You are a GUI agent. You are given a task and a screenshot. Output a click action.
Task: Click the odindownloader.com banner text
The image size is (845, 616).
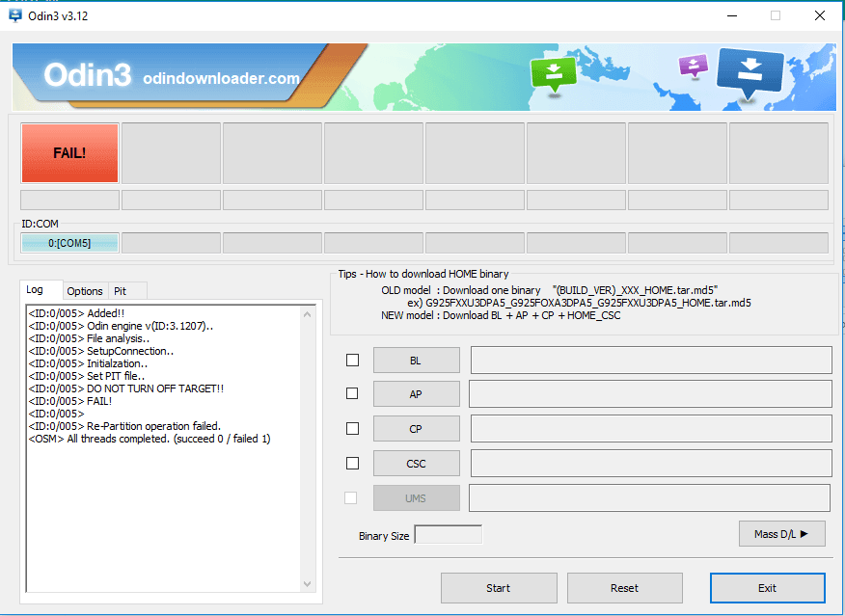(x=221, y=79)
